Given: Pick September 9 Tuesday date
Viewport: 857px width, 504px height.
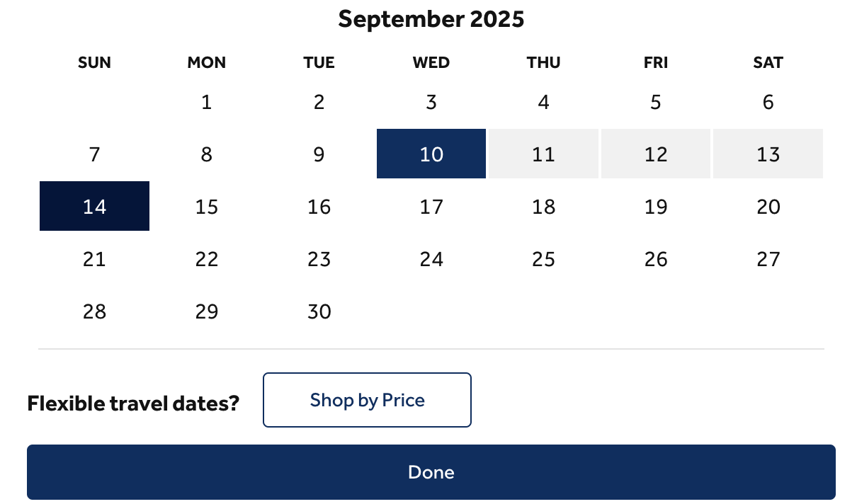Looking at the screenshot, I should 319,154.
